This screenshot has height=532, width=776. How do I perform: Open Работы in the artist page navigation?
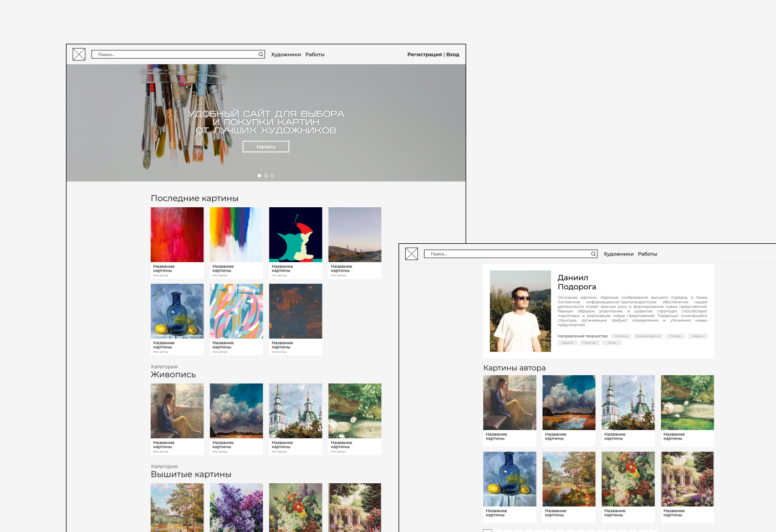(x=647, y=254)
